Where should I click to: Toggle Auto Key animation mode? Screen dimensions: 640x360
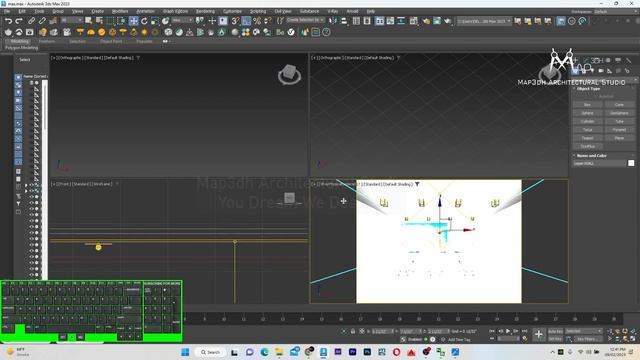tap(555, 331)
